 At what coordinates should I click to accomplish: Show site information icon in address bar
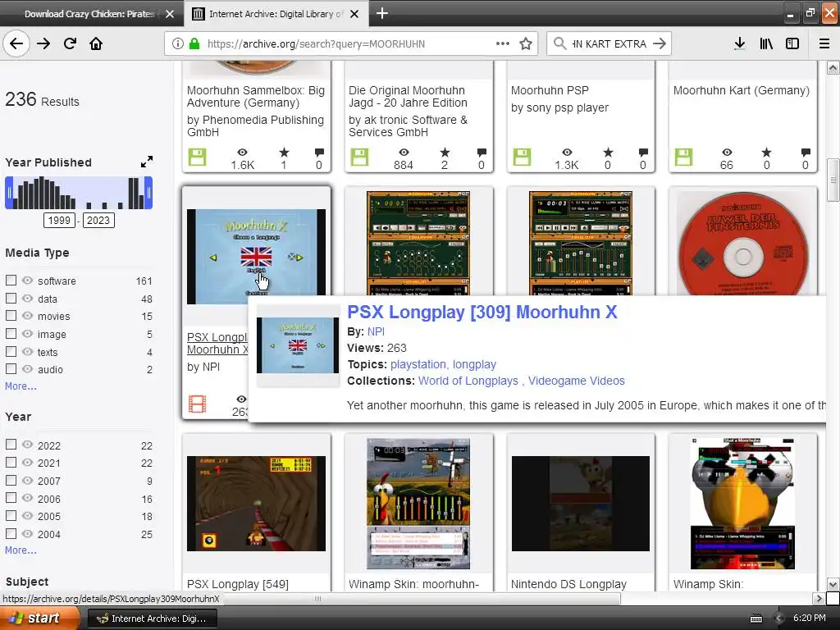click(x=178, y=44)
